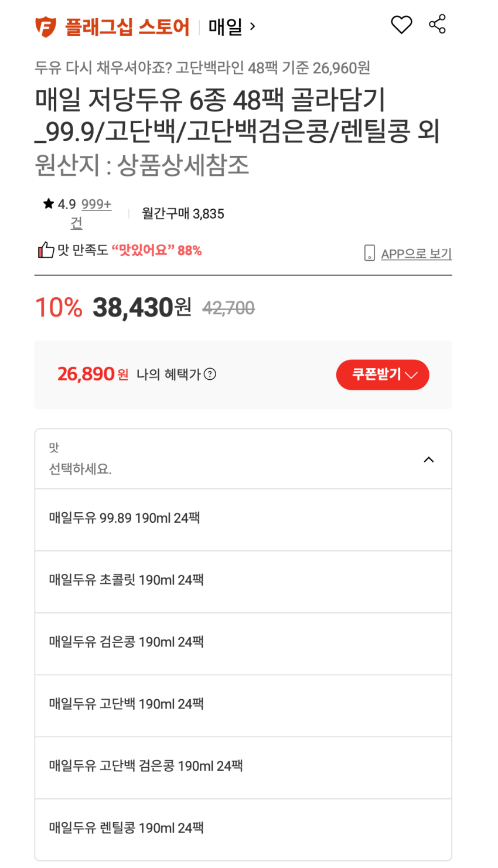Screen dimensions: 498x868
Task: Tap the heart wishlist icon
Action: pos(401,25)
